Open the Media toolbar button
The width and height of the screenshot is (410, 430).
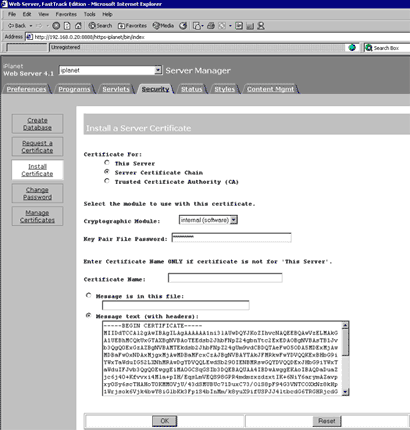pos(163,26)
